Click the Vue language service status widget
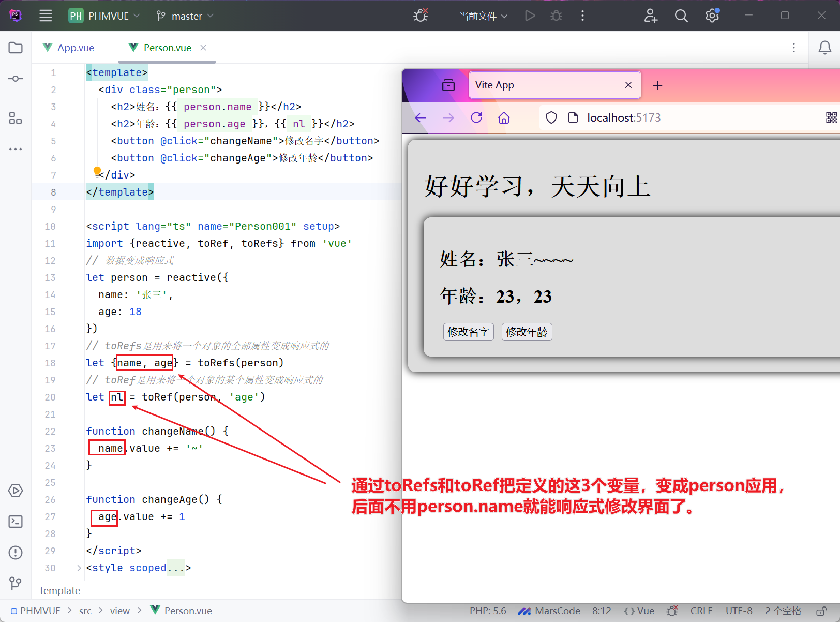Screen dimensions: 840x622 coord(639,611)
